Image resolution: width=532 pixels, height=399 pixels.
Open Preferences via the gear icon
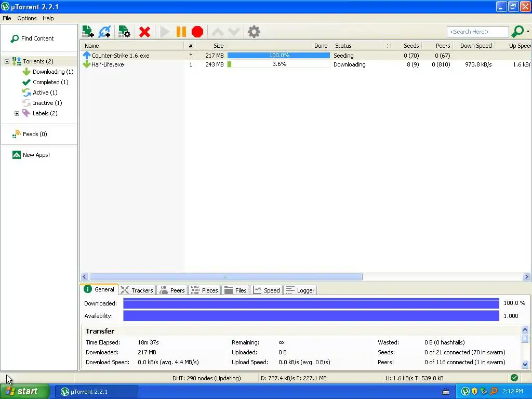click(254, 32)
